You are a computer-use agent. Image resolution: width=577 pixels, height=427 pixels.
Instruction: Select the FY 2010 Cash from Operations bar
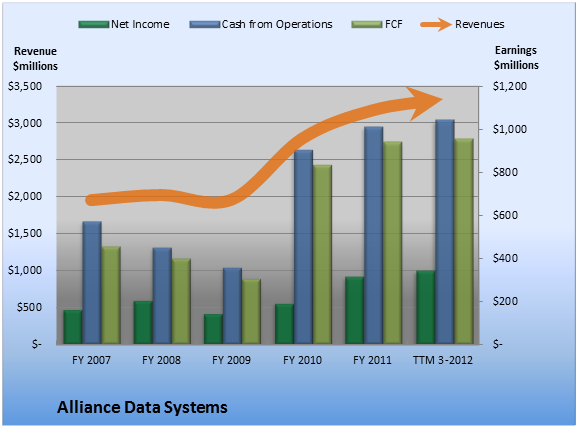[303, 247]
